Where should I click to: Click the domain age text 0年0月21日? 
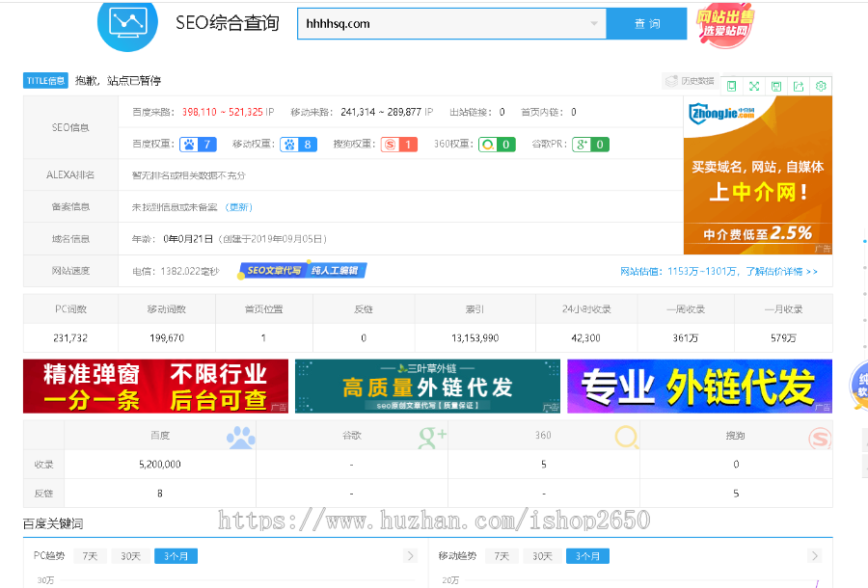(188, 239)
